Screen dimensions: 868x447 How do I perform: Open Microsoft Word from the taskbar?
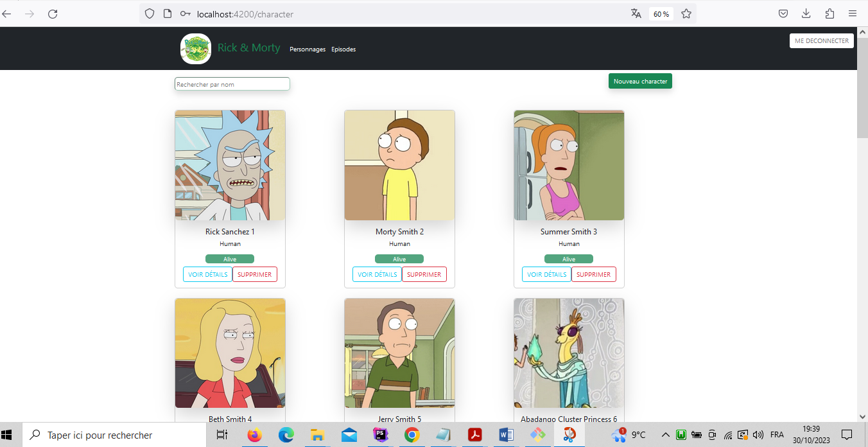[507, 435]
